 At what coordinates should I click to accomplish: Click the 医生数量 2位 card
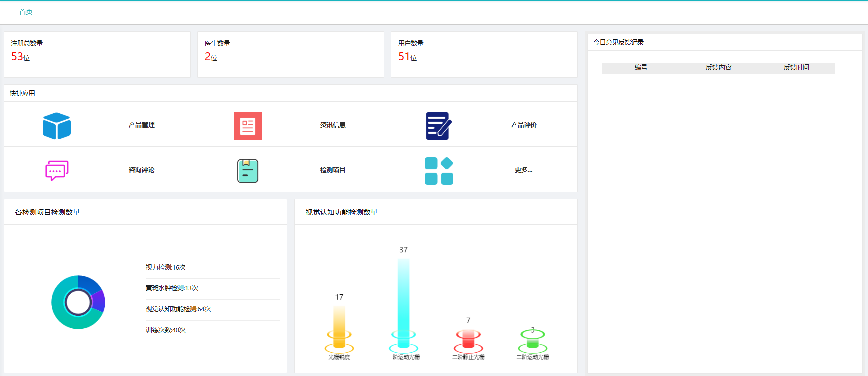click(x=291, y=54)
